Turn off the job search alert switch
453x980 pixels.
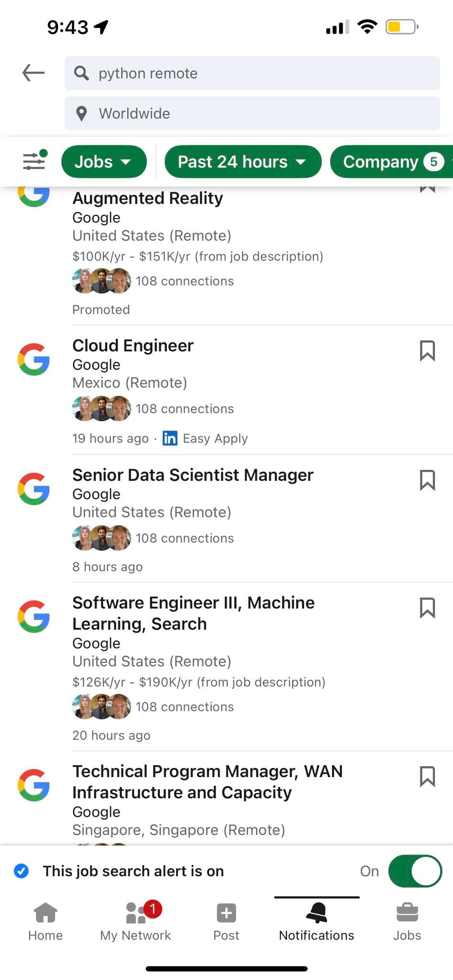tap(415, 871)
